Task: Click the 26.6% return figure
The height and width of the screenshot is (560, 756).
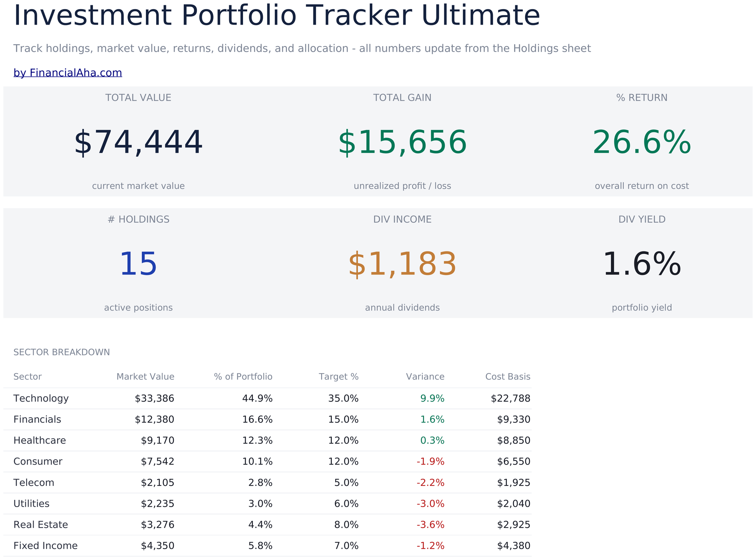Action: [x=642, y=143]
